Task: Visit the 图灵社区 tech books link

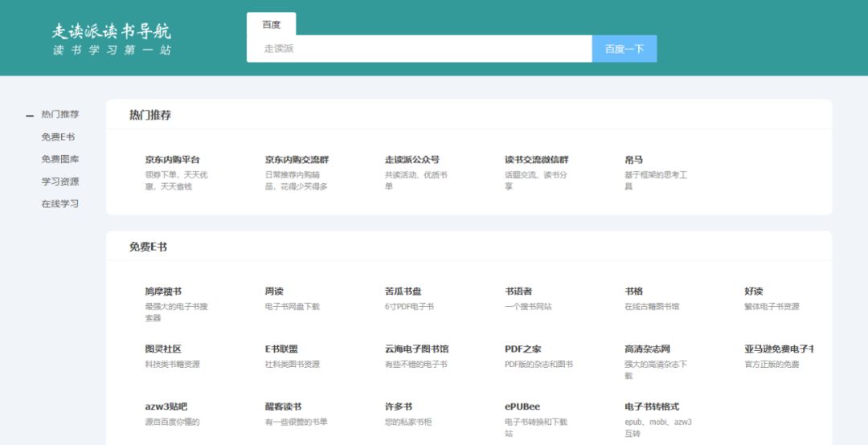Action: tap(163, 349)
